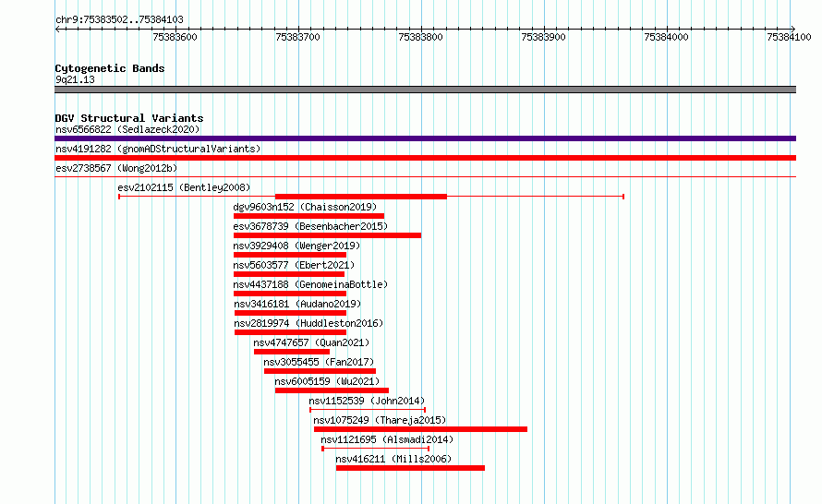The image size is (822, 504).
Task: Click the esv2102115 (Bentley2008) label
Action: coord(184,187)
